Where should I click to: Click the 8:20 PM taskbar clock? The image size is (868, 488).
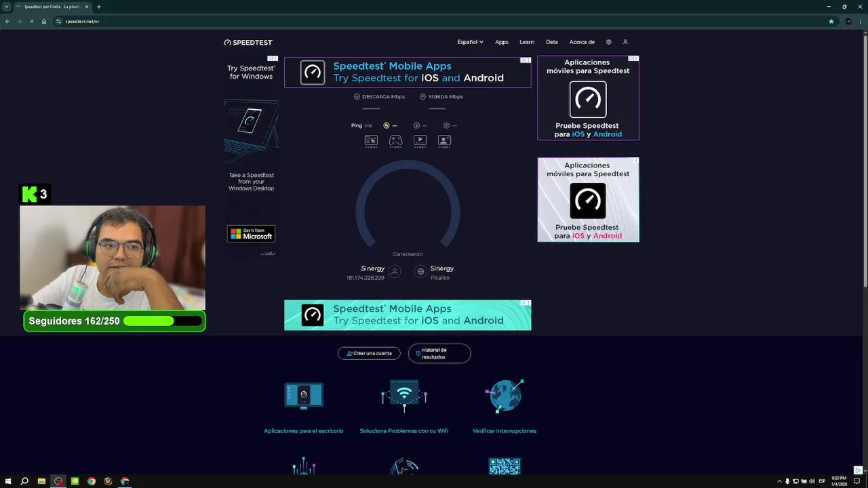pyautogui.click(x=839, y=481)
